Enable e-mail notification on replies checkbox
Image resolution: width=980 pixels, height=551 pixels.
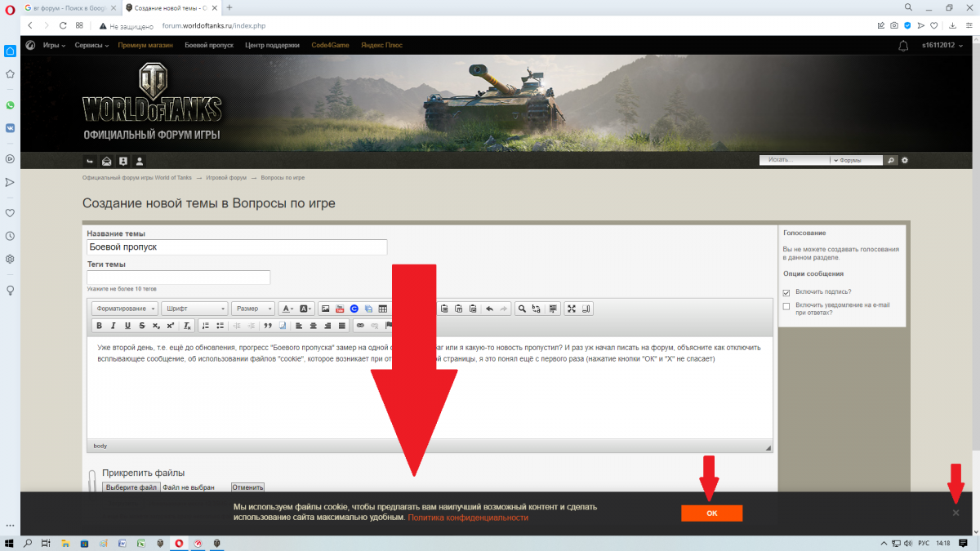click(786, 306)
